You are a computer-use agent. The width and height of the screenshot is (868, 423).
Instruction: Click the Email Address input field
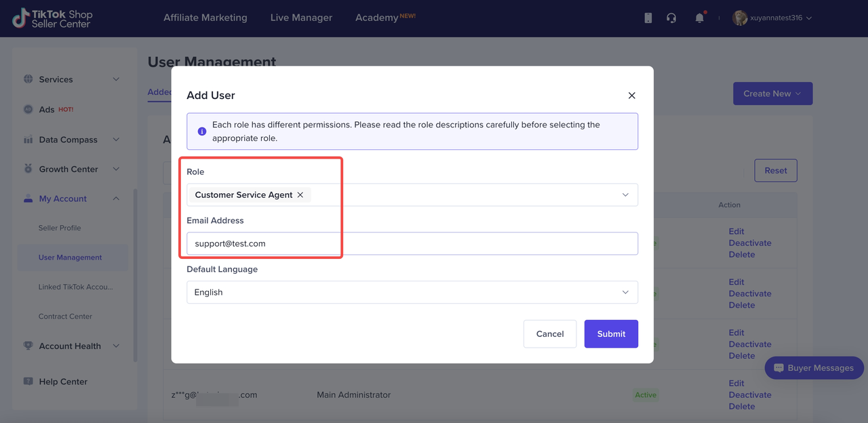click(x=412, y=243)
